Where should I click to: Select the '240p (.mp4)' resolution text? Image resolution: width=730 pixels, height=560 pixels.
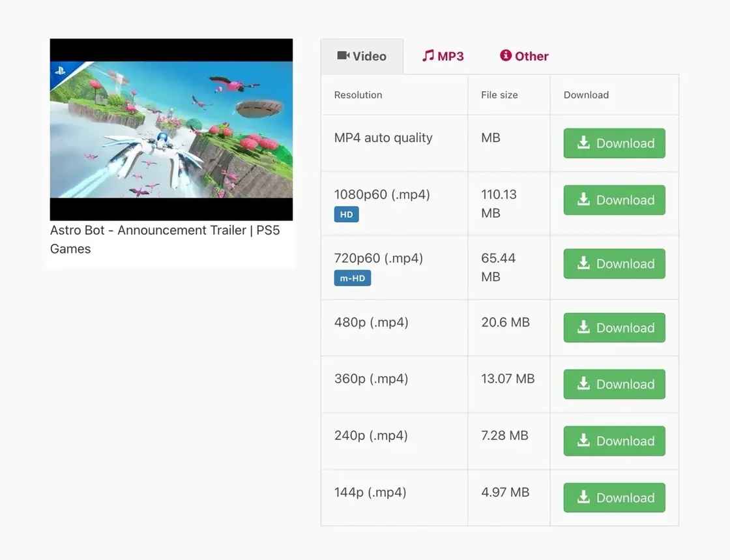pos(371,435)
